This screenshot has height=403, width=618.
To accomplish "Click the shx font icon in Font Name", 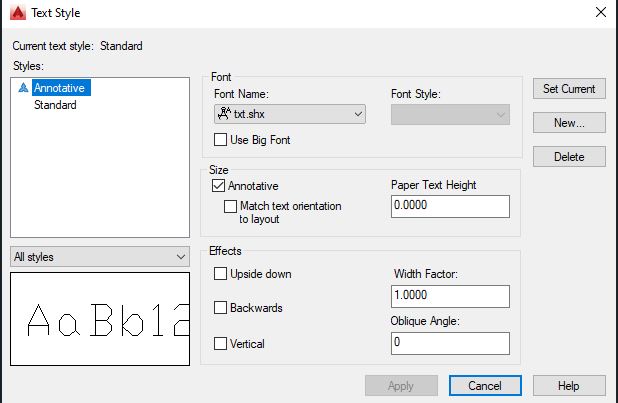I will (x=224, y=114).
